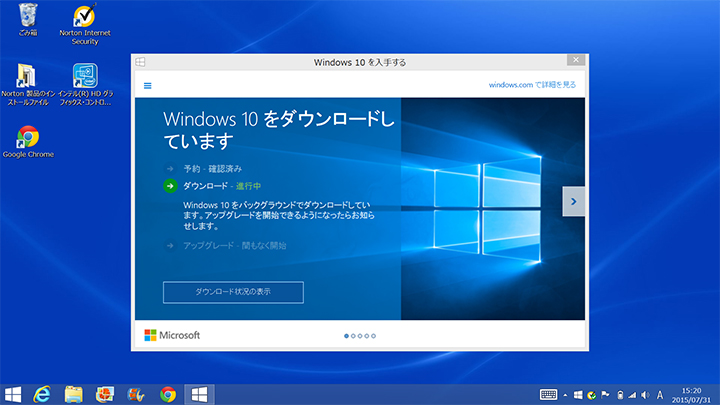The image size is (720, 405).
Task: Open Intel HD Graphics Control Panel shortcut
Action: 85,78
